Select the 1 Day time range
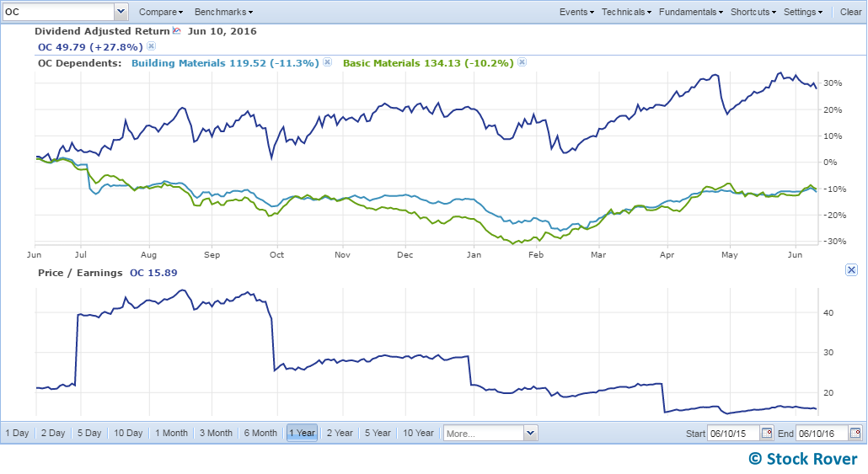This screenshot has height=474, width=868. click(17, 433)
